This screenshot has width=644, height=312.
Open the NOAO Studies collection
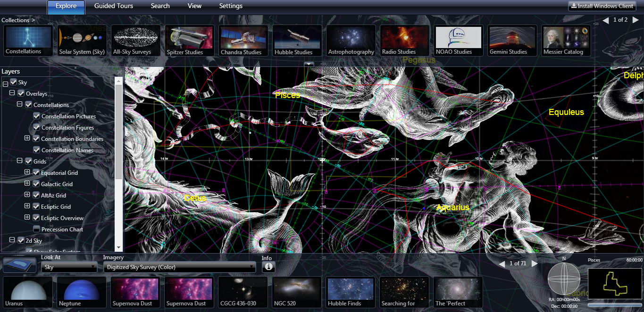click(x=459, y=41)
